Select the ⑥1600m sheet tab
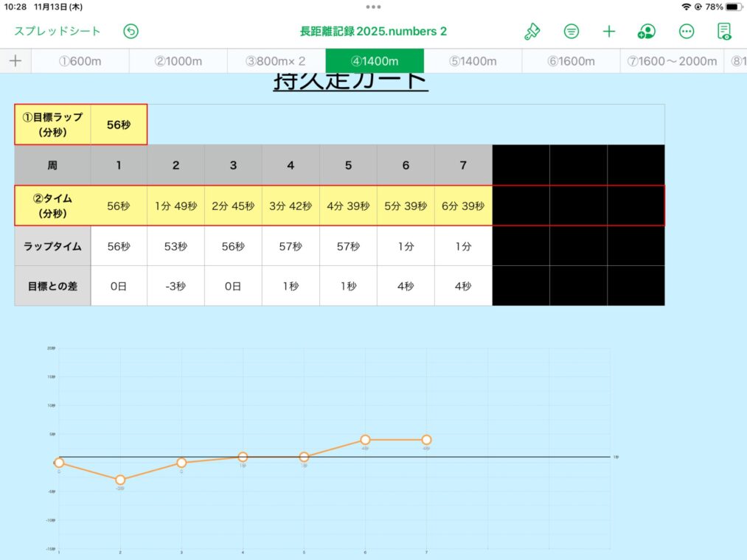Image resolution: width=747 pixels, height=560 pixels. coord(571,61)
